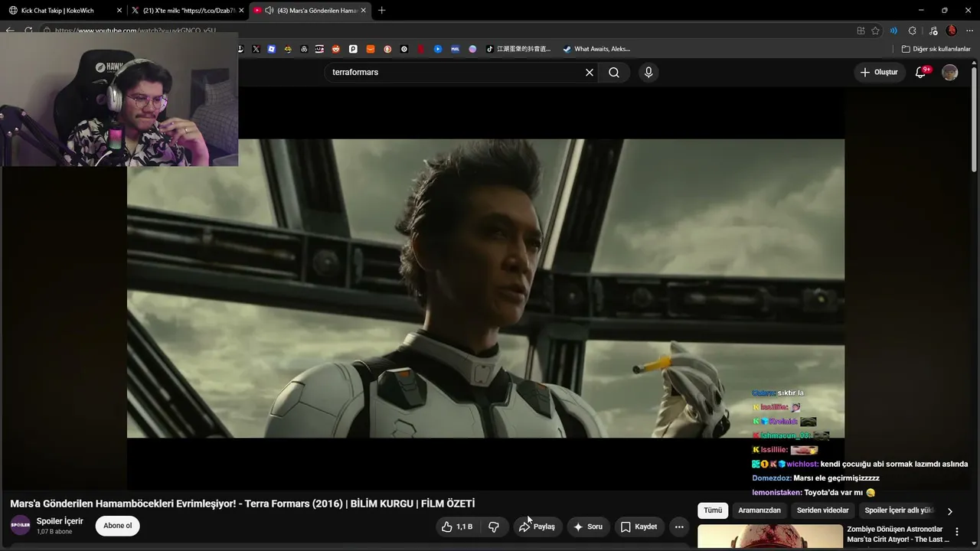
Task: Open the blue play-button bookmark
Action: click(x=438, y=49)
